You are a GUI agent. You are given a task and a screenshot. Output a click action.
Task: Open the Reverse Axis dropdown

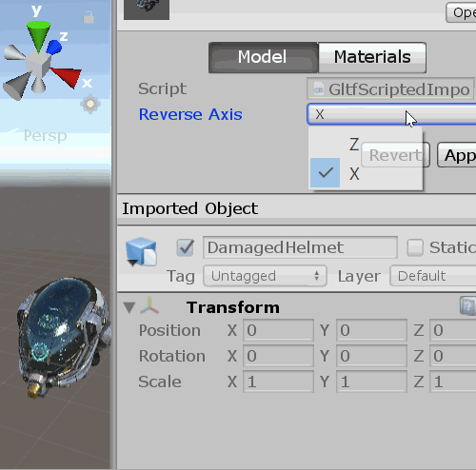(391, 114)
